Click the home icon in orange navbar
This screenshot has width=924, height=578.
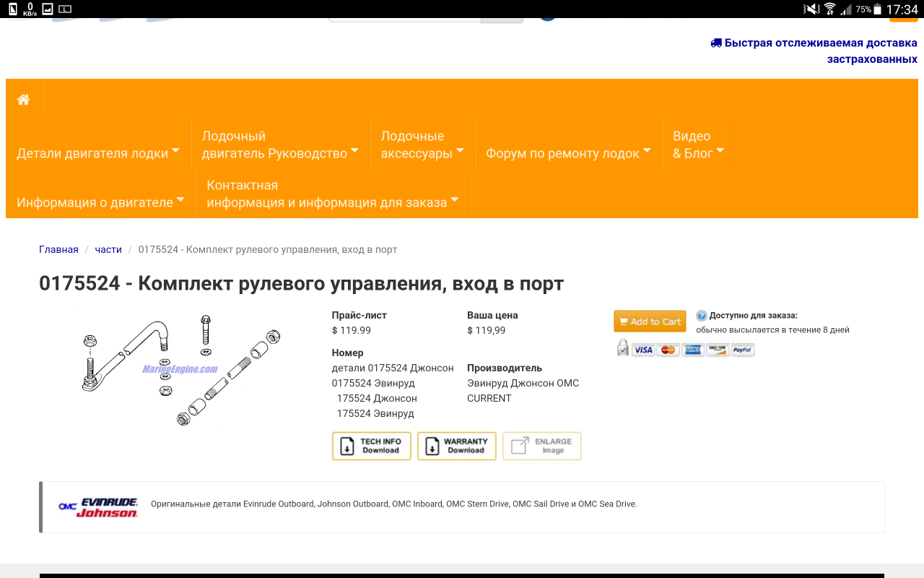tap(23, 100)
